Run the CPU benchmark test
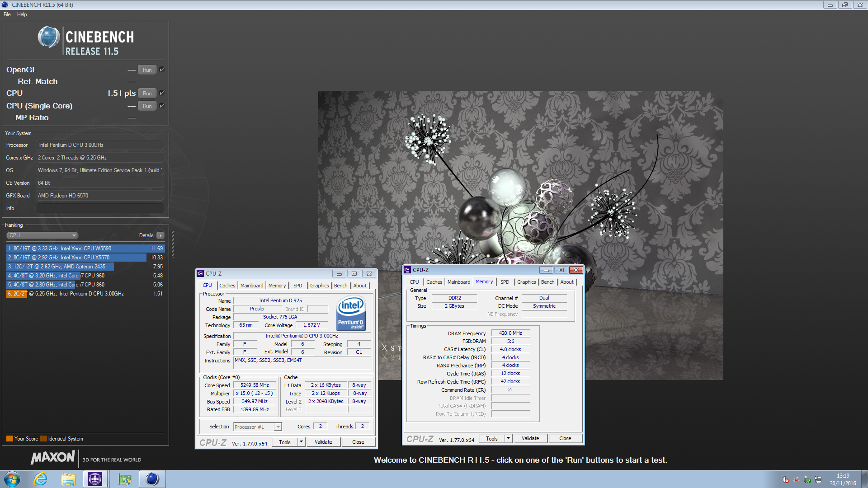Viewport: 868px width, 488px height. pyautogui.click(x=147, y=93)
